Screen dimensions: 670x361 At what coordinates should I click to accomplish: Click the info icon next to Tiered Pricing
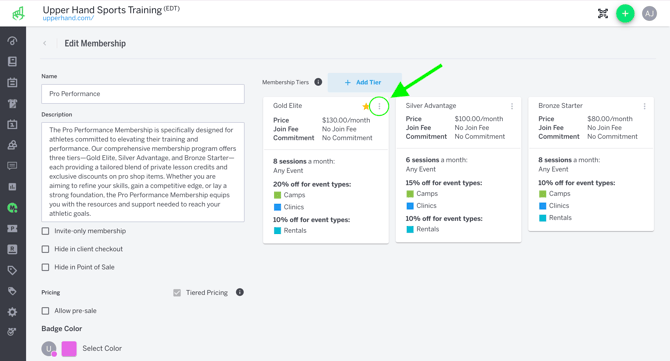pyautogui.click(x=240, y=292)
